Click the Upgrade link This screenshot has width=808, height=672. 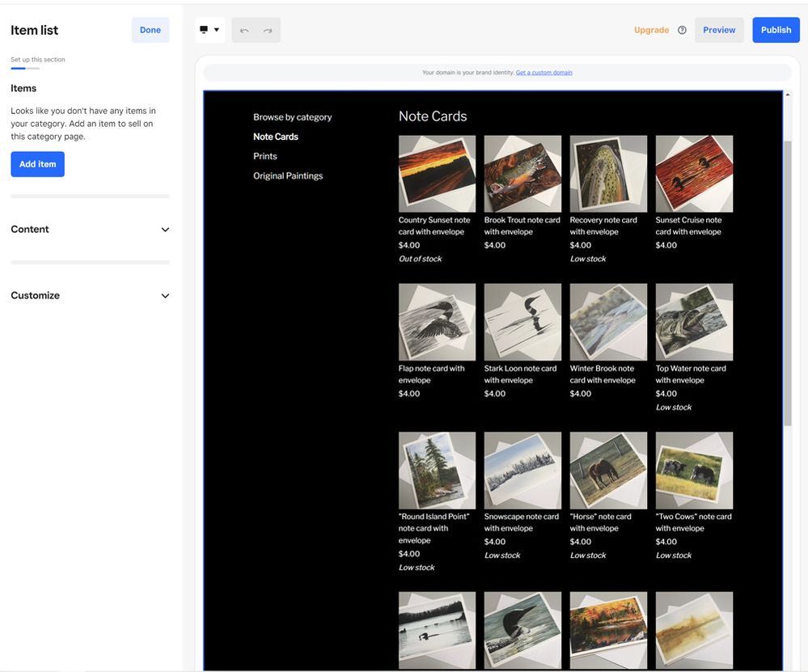coord(651,30)
